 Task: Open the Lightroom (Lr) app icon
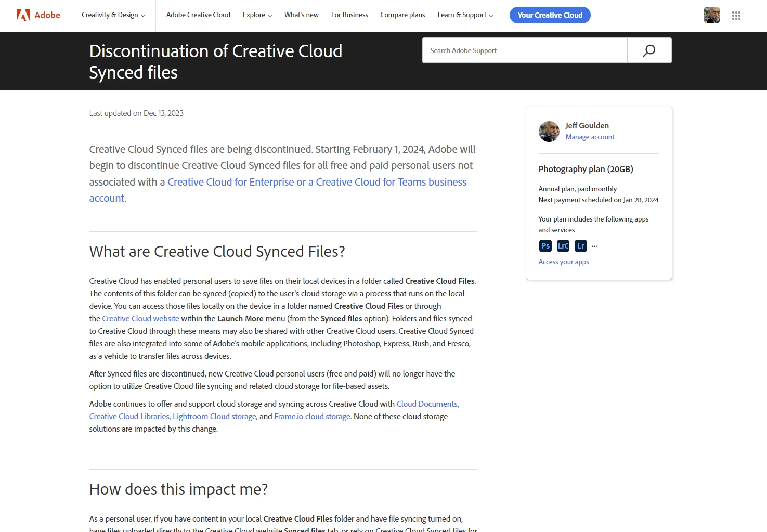click(581, 246)
